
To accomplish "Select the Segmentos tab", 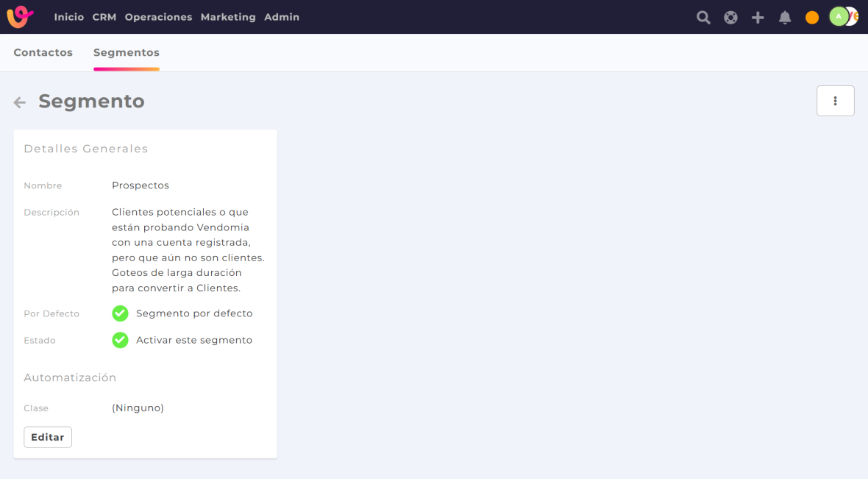I will (x=127, y=53).
